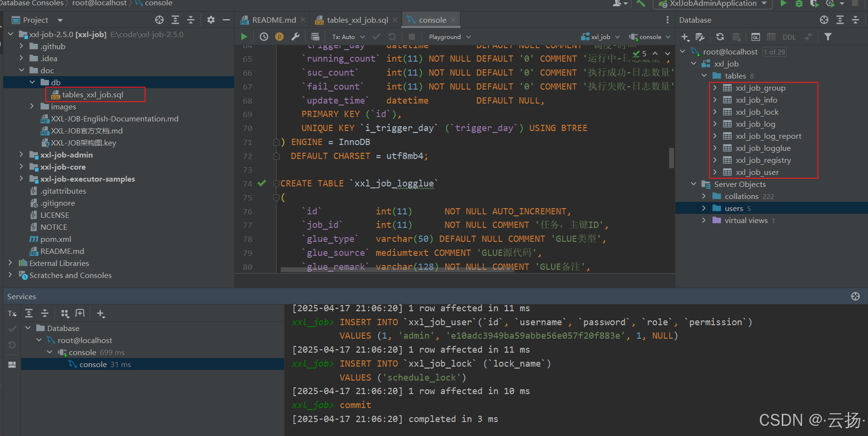The height and width of the screenshot is (436, 868).
Task: Expand xxl-job-admin module in Project tree
Action: tap(21, 155)
